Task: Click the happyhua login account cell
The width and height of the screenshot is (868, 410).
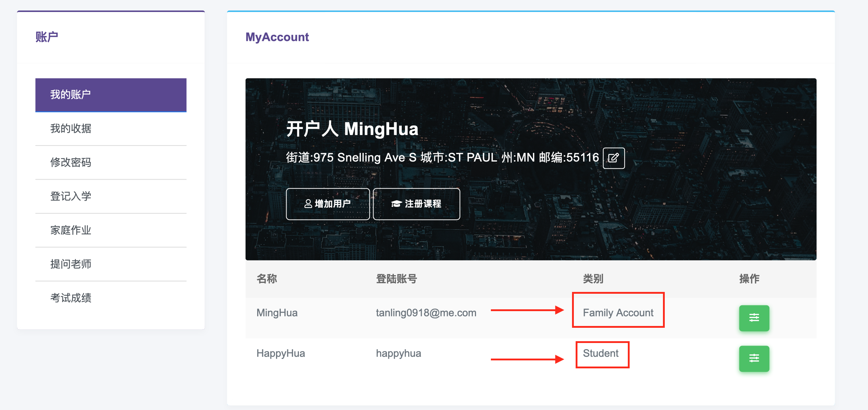Action: (398, 353)
